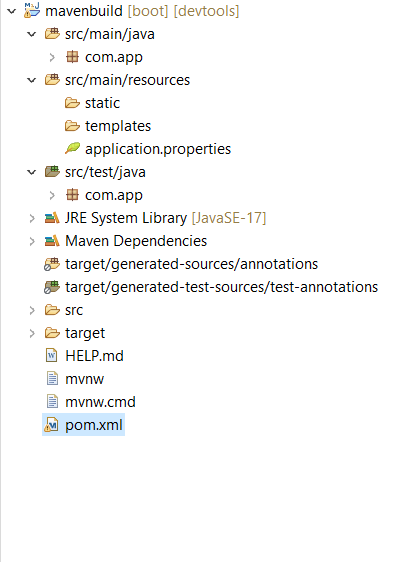Expand the target folder
This screenshot has width=403, height=562.
(32, 333)
